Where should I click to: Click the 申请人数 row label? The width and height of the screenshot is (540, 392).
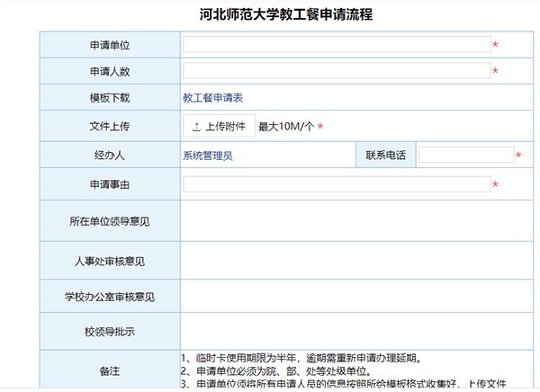(109, 71)
